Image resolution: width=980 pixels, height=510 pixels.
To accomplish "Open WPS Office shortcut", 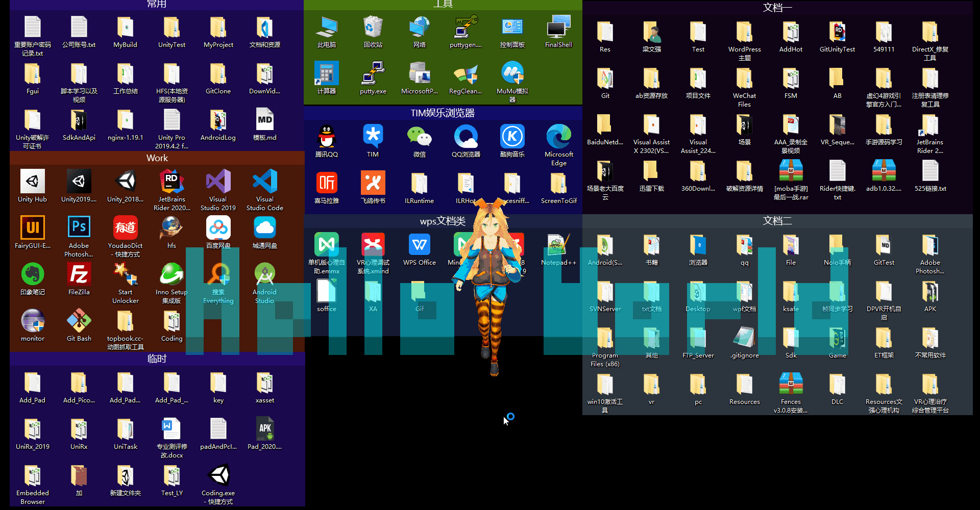I will pos(420,249).
